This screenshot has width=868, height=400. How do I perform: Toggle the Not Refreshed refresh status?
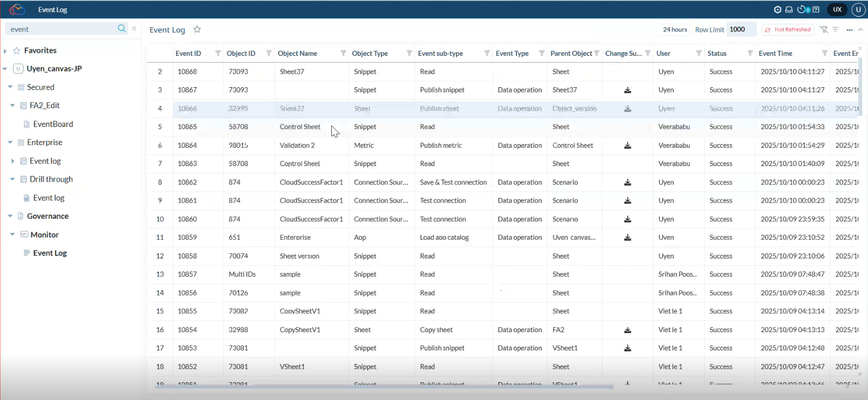pyautogui.click(x=788, y=30)
